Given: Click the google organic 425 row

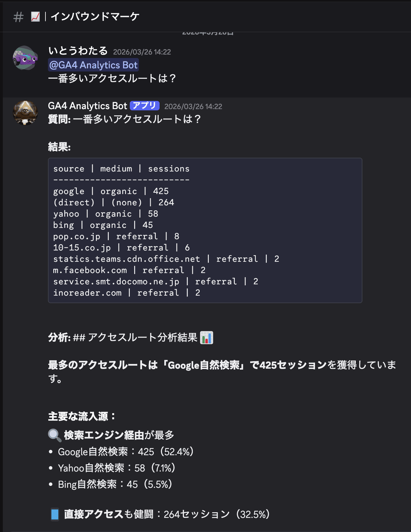Looking at the screenshot, I should tap(111, 191).
